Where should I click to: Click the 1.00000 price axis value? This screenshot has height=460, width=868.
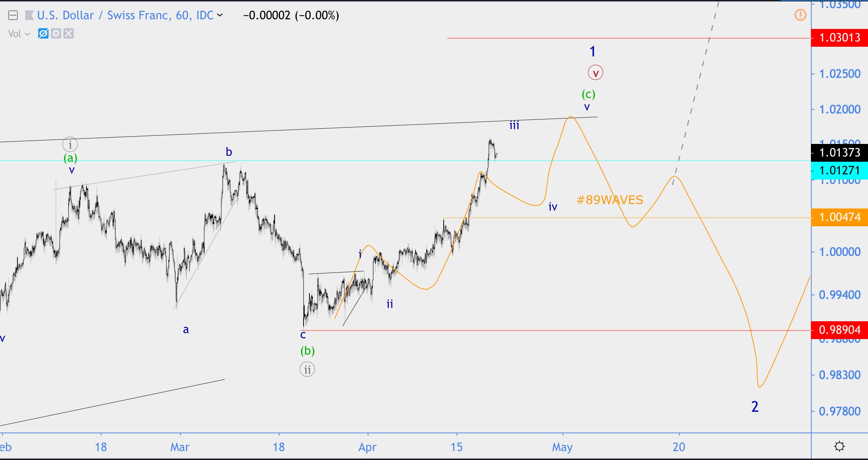(840, 252)
